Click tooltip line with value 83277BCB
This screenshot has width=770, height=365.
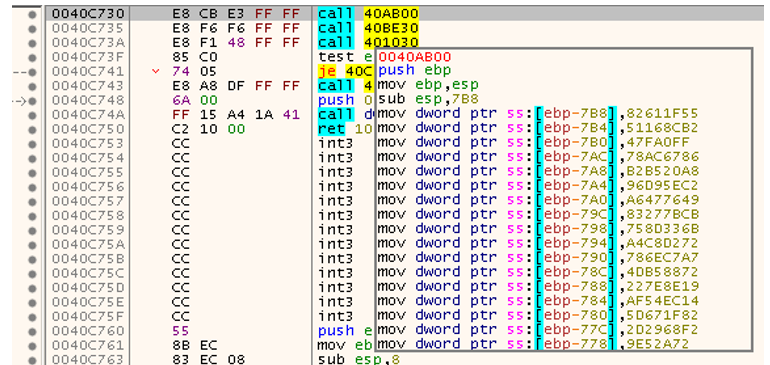(x=538, y=214)
